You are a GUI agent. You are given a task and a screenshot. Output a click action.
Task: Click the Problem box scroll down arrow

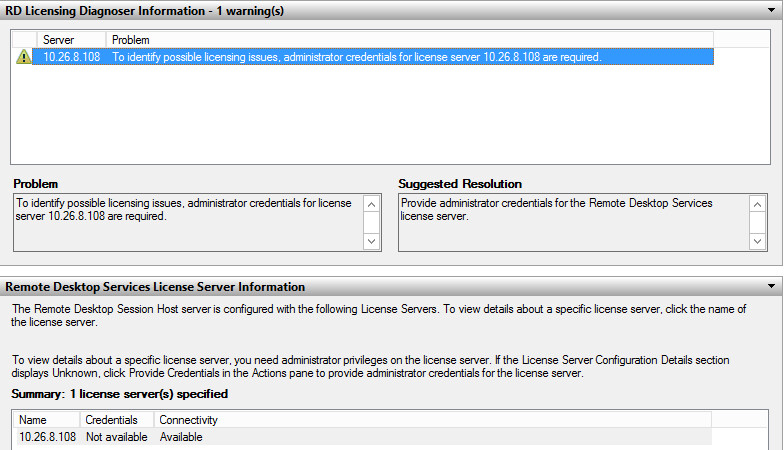pyautogui.click(x=371, y=241)
